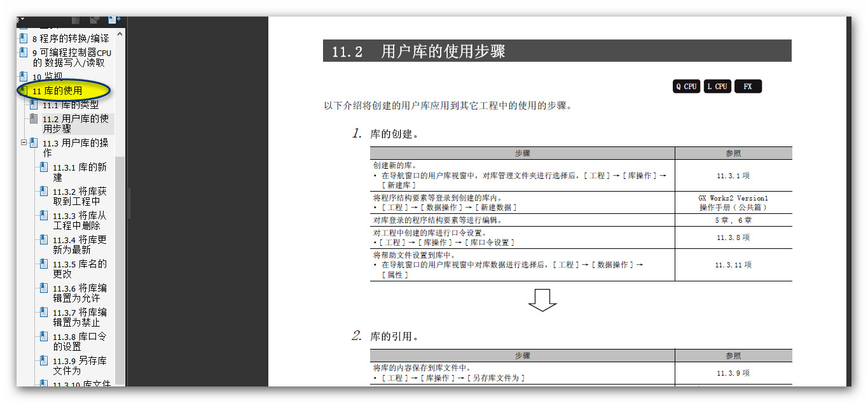Click the bookmark icon for 11.3.1 库的新建
The width and height of the screenshot is (868, 403).
pyautogui.click(x=44, y=167)
